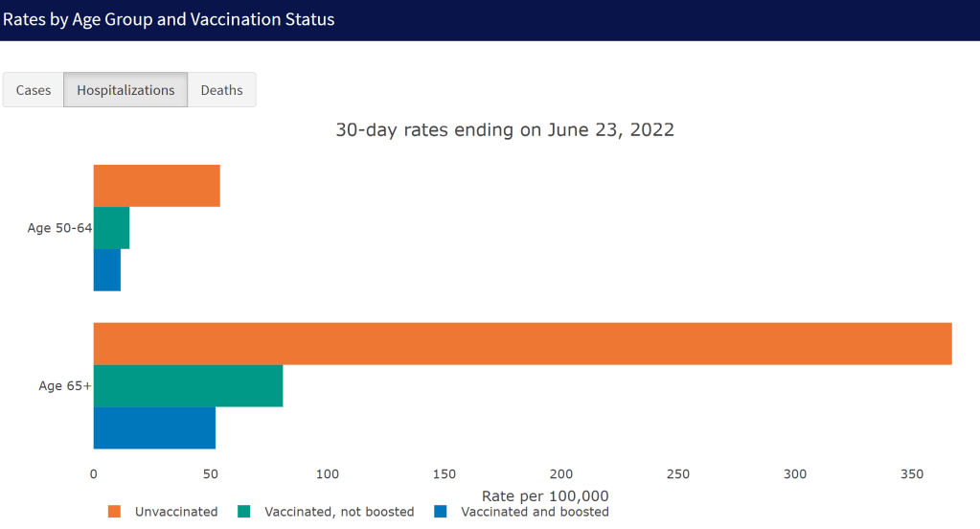
Task: Click the Age 65+ blue boosted bar
Action: click(x=154, y=427)
